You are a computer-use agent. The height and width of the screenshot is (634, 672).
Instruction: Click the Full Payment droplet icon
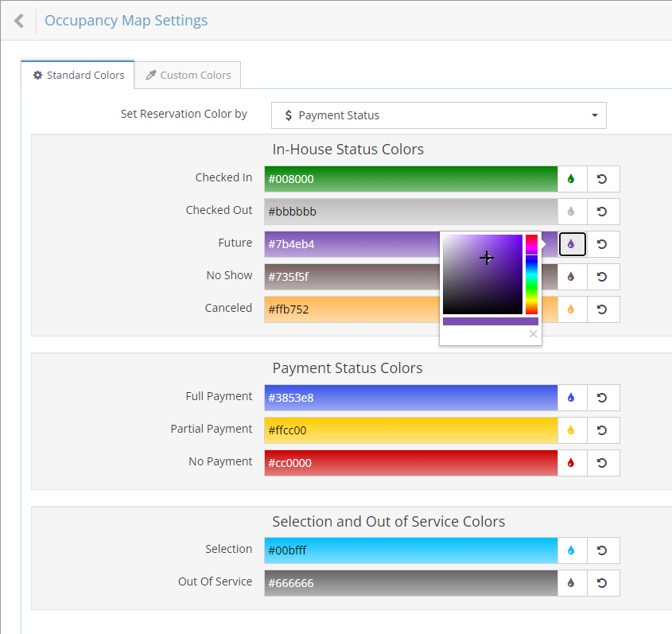pyautogui.click(x=572, y=398)
